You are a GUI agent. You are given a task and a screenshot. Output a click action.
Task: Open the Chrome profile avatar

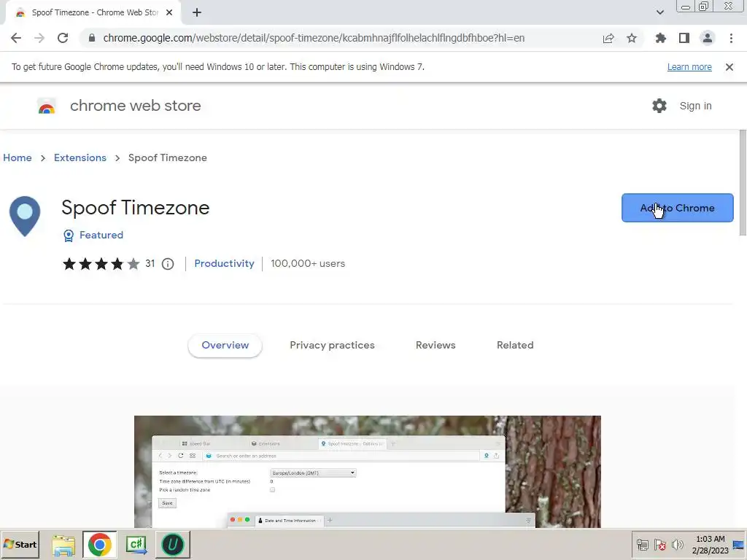(x=708, y=38)
